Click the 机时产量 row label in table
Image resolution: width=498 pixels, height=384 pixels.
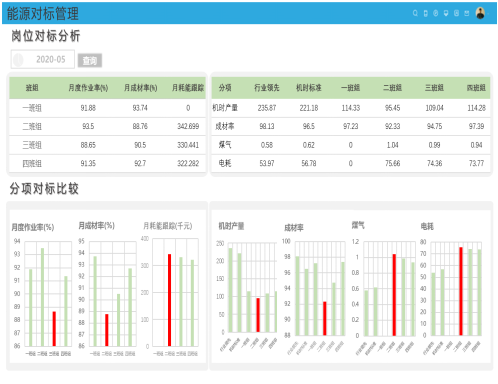point(225,108)
